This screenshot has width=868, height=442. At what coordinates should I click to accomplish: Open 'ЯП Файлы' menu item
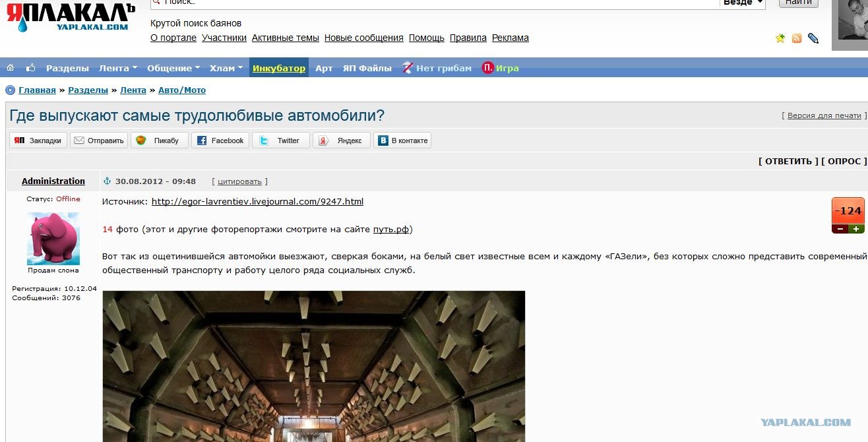tap(367, 68)
